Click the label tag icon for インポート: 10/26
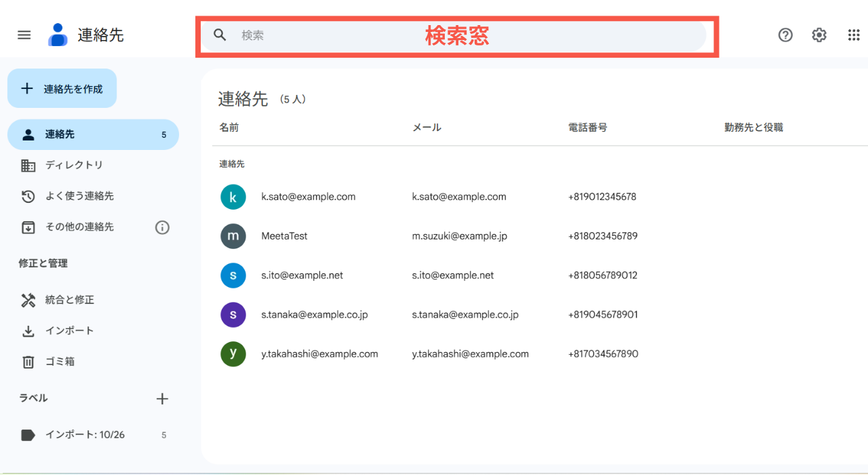This screenshot has width=868, height=475. tap(28, 435)
